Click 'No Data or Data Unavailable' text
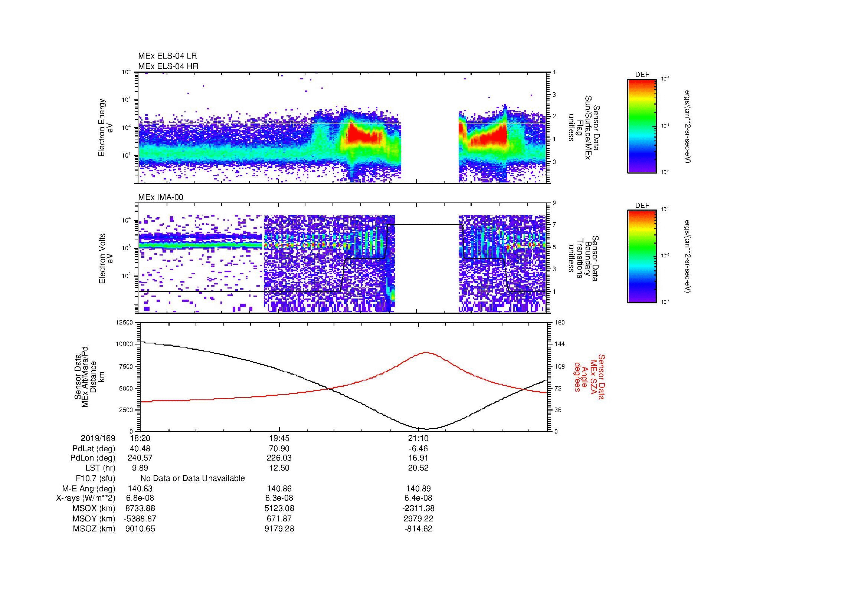Image resolution: width=868 pixels, height=613 pixels. tap(193, 478)
